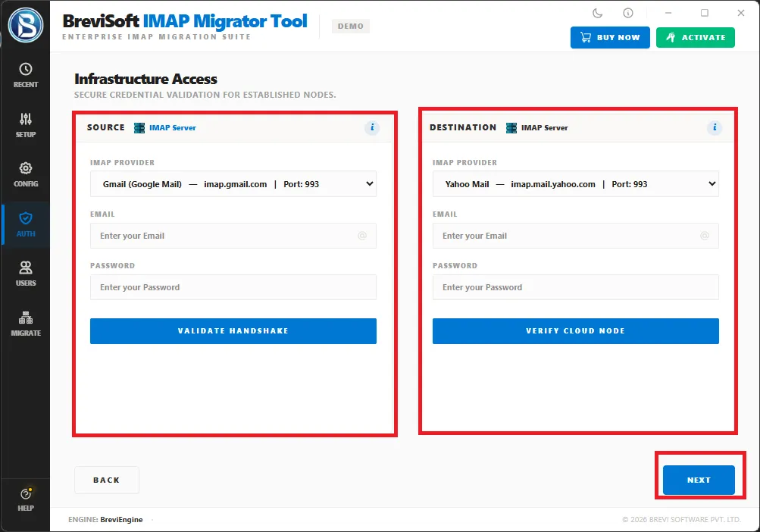This screenshot has width=760, height=532.
Task: Select the Auth shield sidebar item
Action: pos(26,224)
